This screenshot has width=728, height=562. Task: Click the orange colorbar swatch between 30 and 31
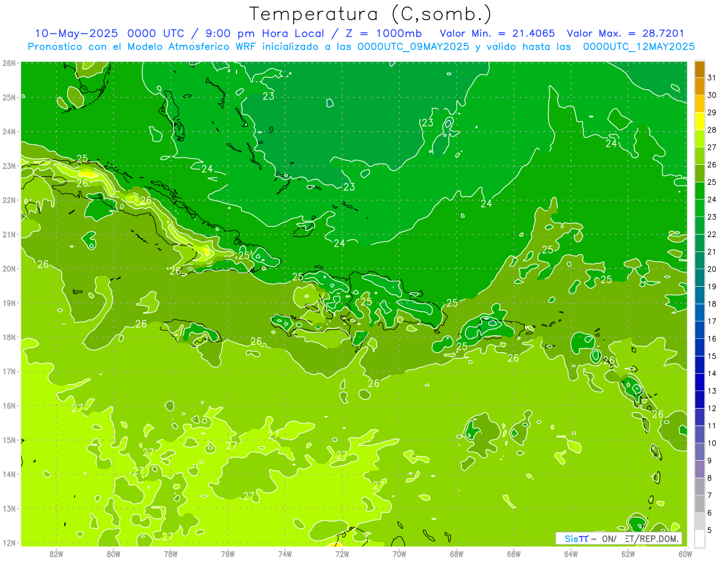coord(699,87)
